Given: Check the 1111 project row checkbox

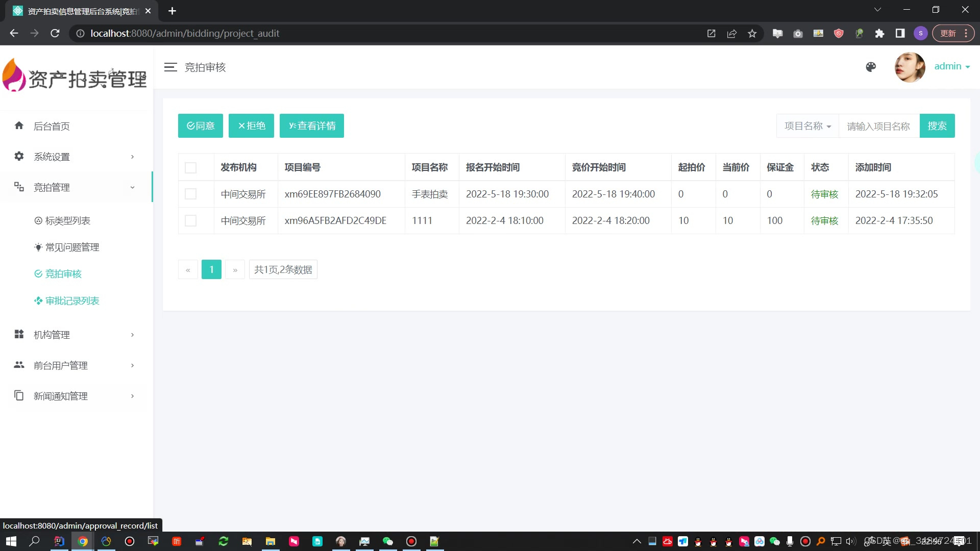Looking at the screenshot, I should pyautogui.click(x=190, y=220).
